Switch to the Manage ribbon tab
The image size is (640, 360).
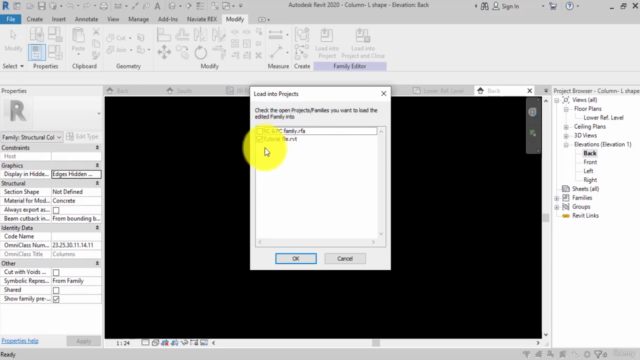138,19
